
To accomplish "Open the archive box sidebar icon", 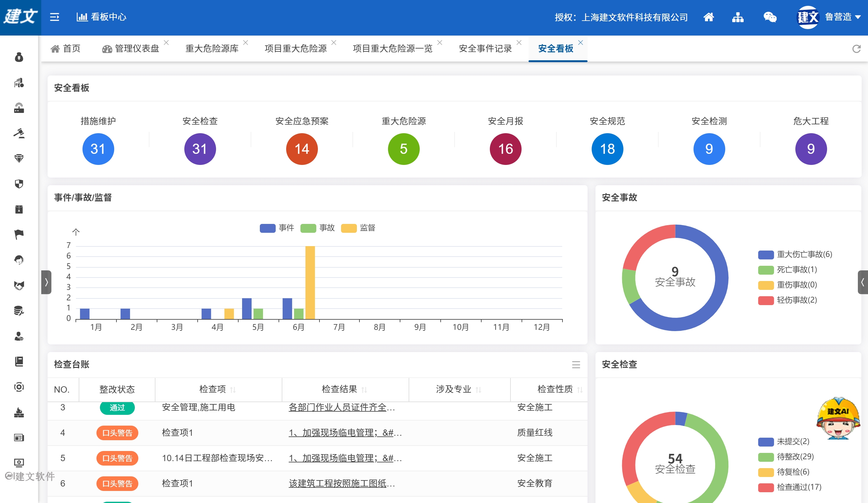I will 19,209.
